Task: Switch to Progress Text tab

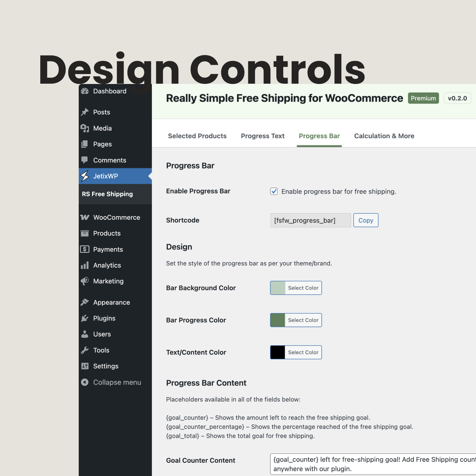Action: [262, 136]
